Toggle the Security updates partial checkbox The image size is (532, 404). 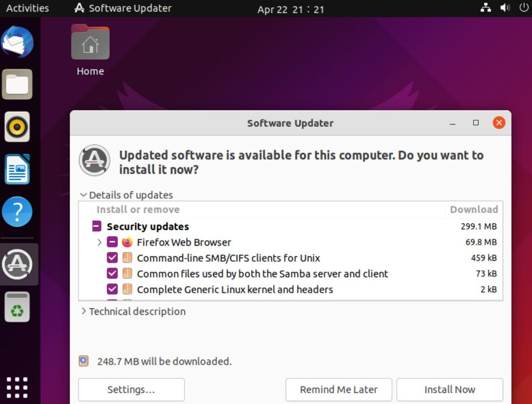click(96, 226)
